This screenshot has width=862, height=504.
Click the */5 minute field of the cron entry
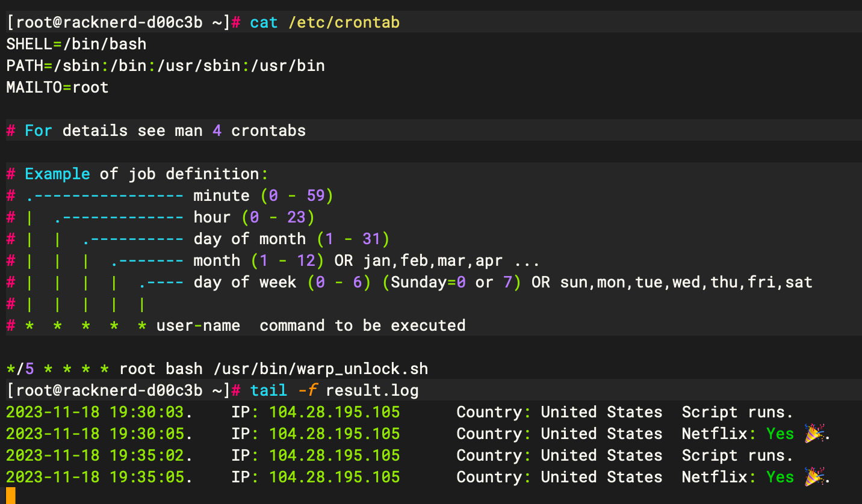click(x=19, y=368)
